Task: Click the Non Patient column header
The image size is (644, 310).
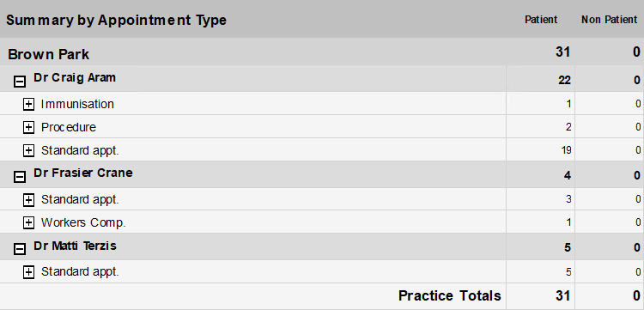Action: pyautogui.click(x=609, y=20)
